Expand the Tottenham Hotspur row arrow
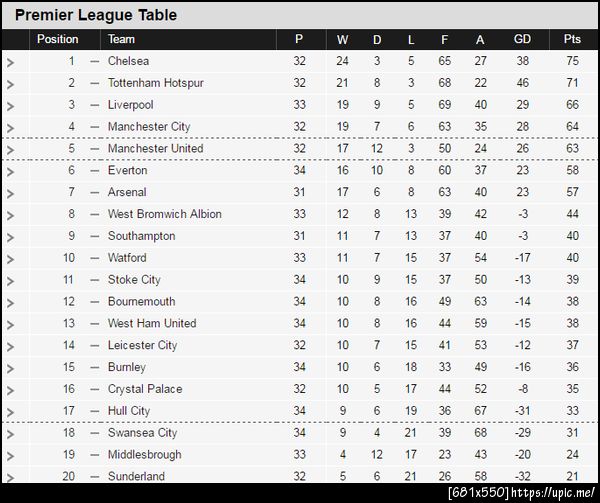 pyautogui.click(x=11, y=84)
